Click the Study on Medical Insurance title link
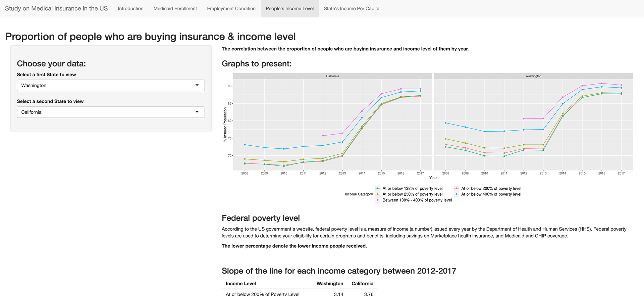Image resolution: width=644 pixels, height=296 pixels. click(x=56, y=8)
